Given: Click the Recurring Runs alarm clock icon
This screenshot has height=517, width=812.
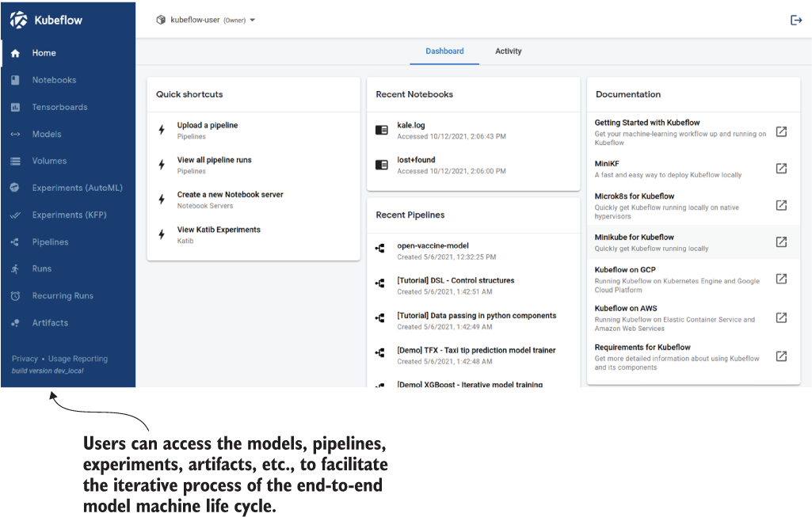Looking at the screenshot, I should [x=16, y=296].
